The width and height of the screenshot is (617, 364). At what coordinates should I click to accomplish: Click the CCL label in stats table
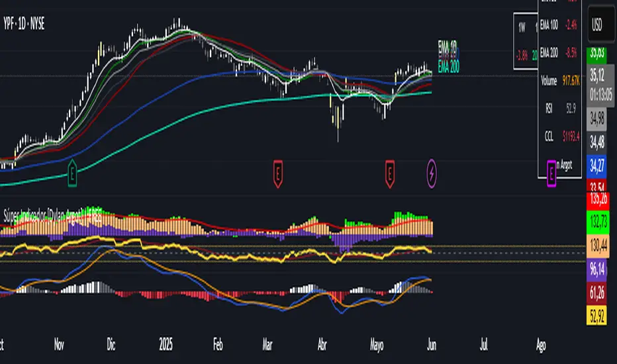pos(549,136)
